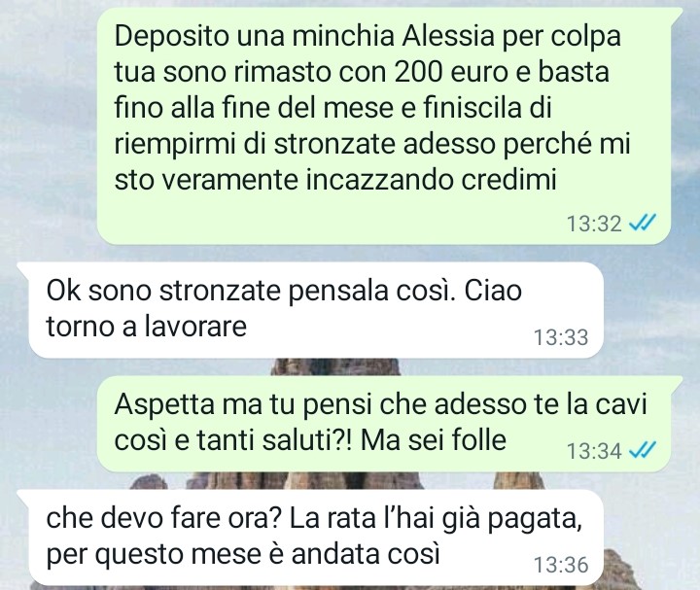Tap the rock formation in chat wallpaper

[x=334, y=367]
